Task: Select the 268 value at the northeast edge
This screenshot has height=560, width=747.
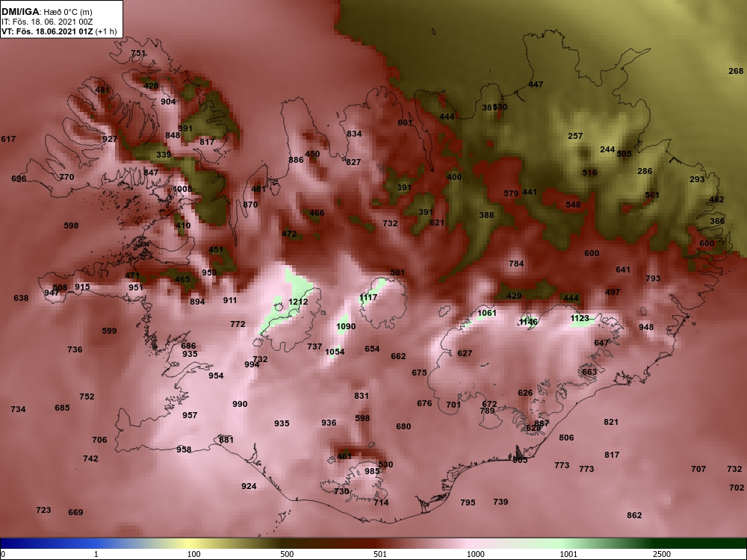Action: pos(736,71)
